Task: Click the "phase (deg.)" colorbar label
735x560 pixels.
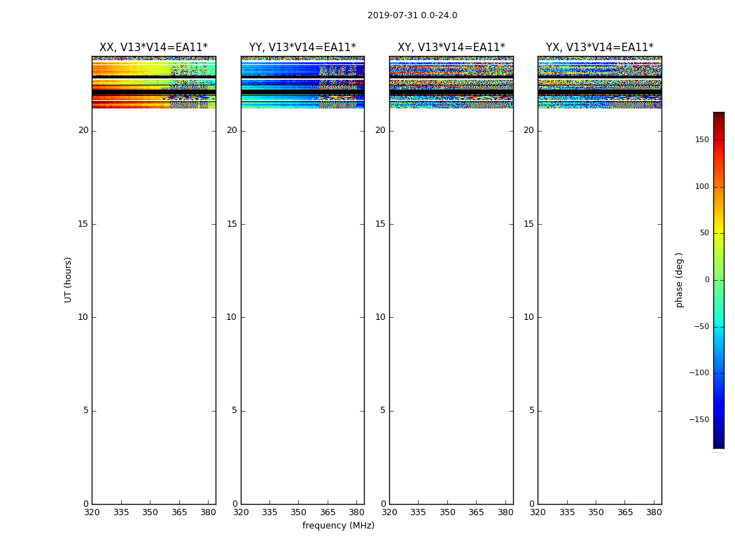Action: point(679,279)
